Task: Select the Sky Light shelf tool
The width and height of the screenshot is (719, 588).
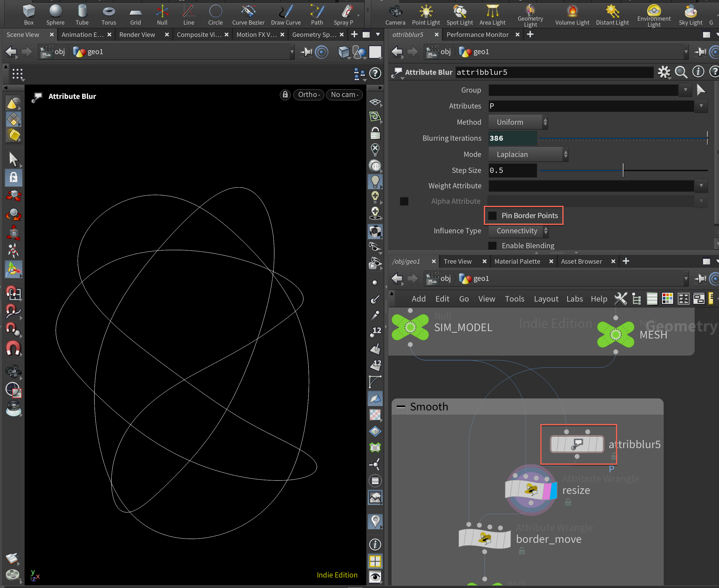Action: pyautogui.click(x=690, y=15)
